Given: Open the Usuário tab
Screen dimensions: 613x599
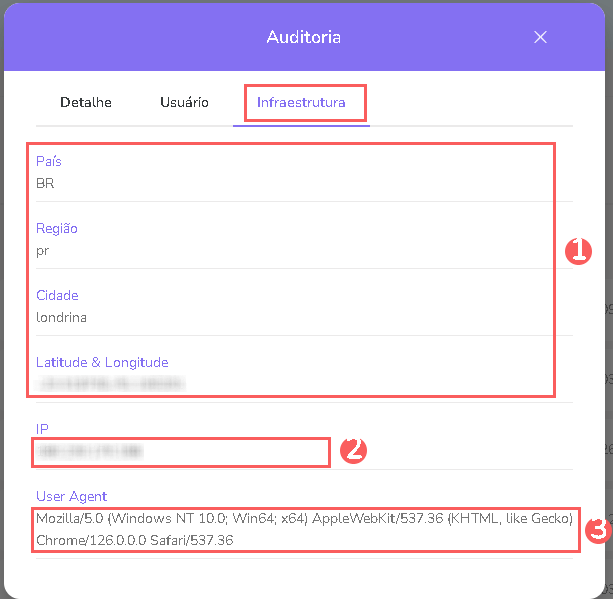Looking at the screenshot, I should [x=184, y=102].
